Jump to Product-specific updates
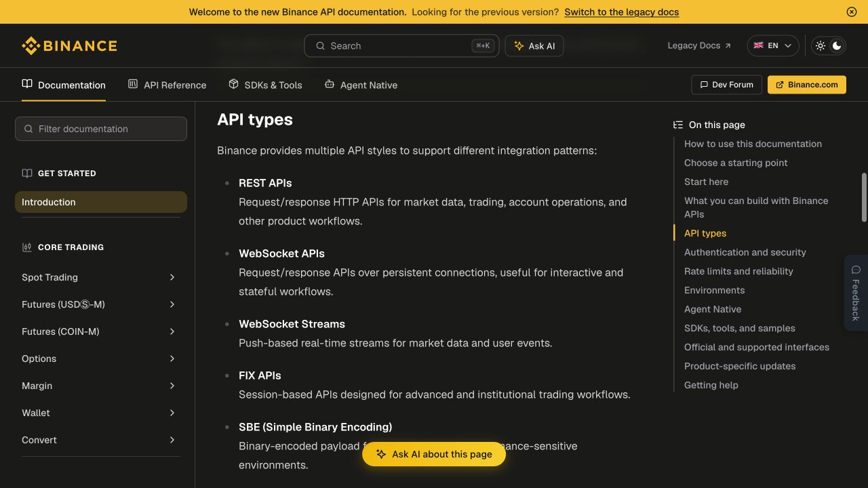The image size is (868, 488). click(x=740, y=366)
